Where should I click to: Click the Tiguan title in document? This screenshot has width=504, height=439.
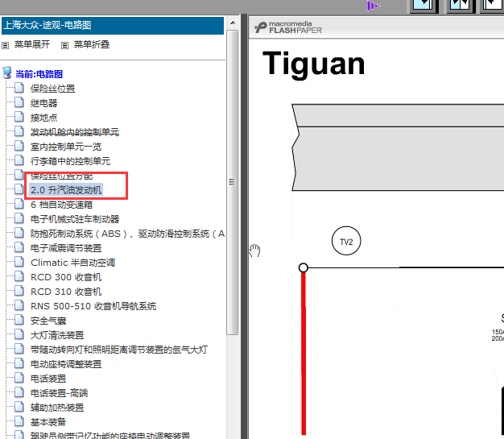[x=313, y=64]
